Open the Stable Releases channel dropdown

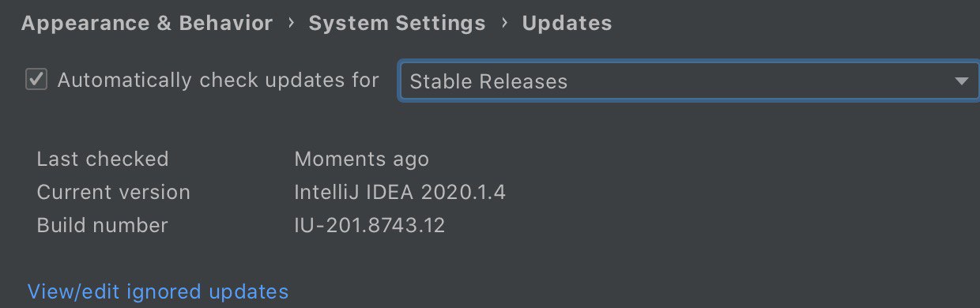(689, 81)
